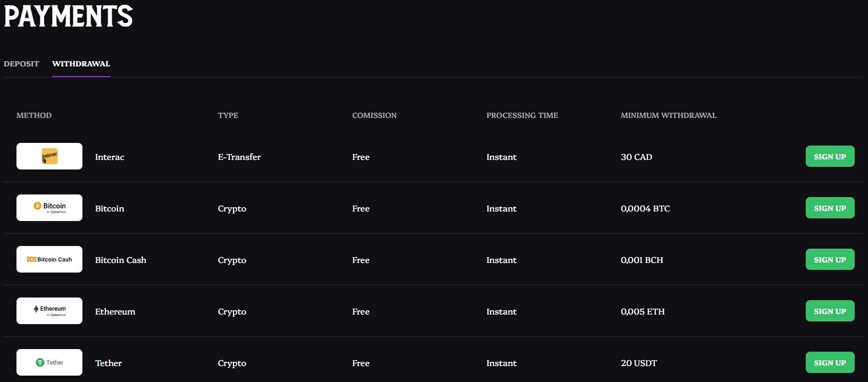Select the Withdrawal tab
The image size is (868, 382).
pos(81,64)
